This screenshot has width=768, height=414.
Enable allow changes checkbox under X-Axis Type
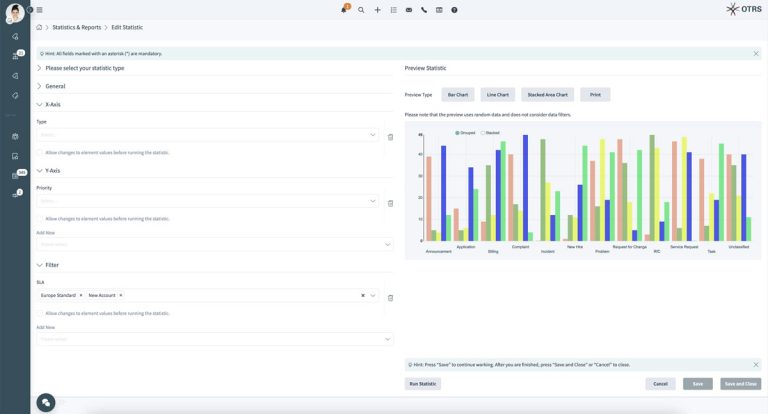(40, 153)
